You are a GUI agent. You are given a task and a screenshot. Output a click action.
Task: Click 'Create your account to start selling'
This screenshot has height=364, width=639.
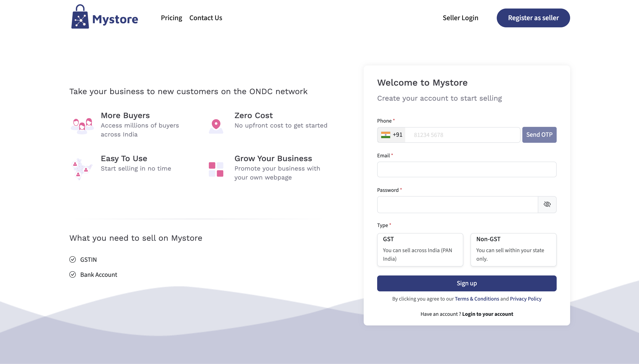point(439,98)
